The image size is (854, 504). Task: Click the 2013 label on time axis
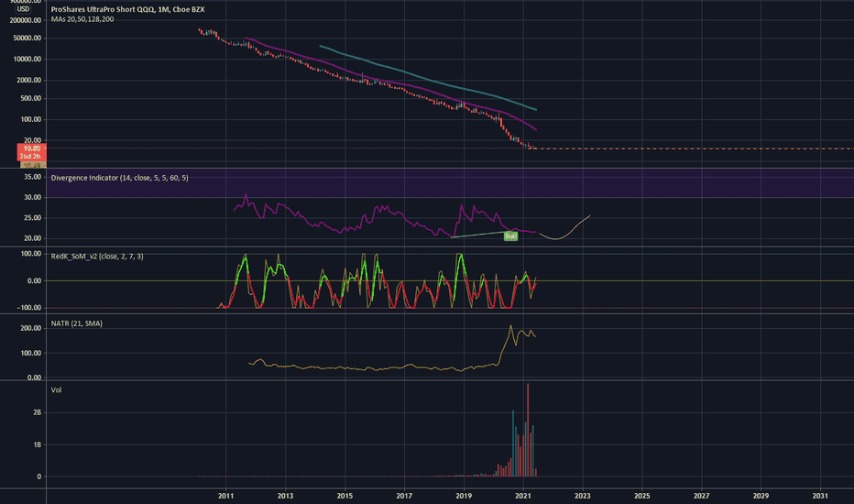(285, 495)
